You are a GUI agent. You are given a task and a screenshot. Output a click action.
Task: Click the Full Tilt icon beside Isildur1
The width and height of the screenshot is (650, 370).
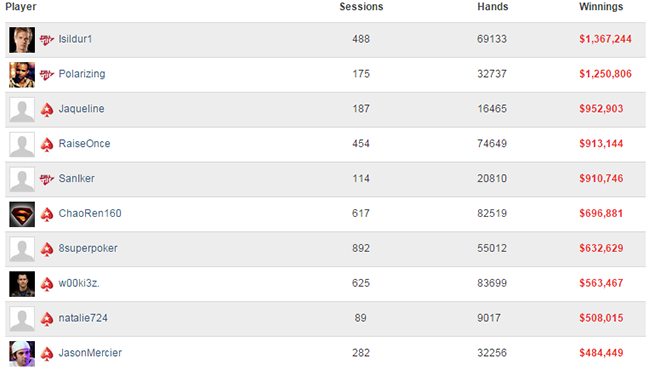[x=47, y=40]
